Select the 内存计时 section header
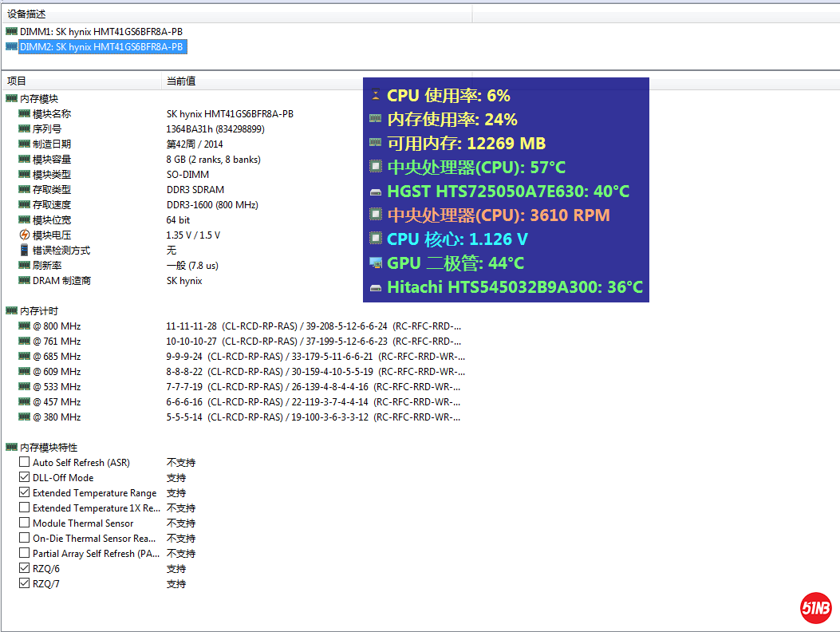Viewport: 840px width, 632px height. point(38,311)
